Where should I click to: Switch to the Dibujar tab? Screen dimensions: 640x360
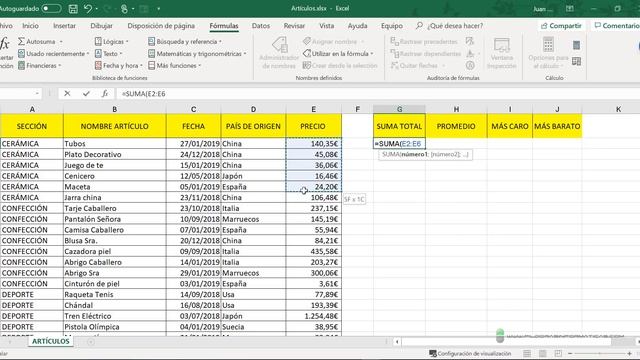102,26
